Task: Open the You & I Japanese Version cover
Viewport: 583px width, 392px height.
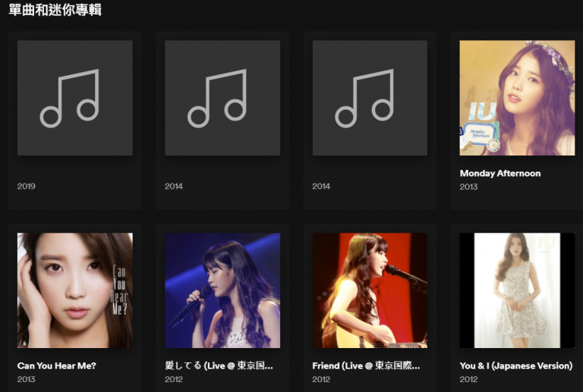Action: [517, 290]
